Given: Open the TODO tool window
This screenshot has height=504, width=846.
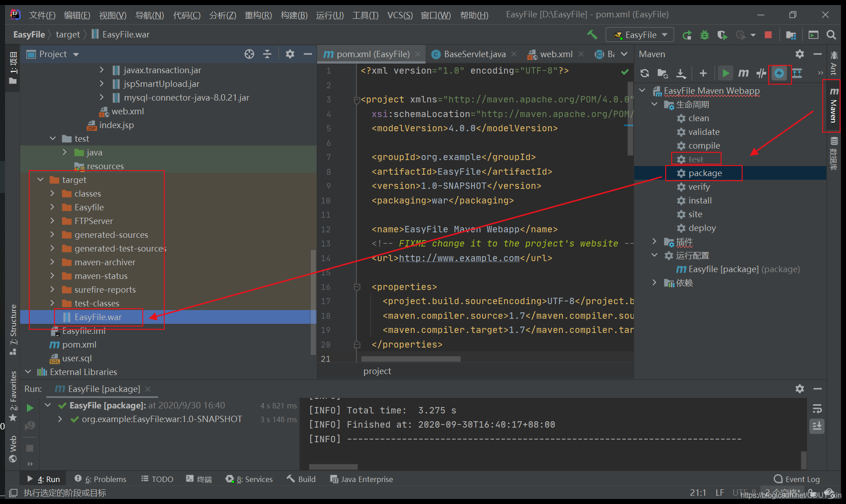Looking at the screenshot, I should pos(157,479).
